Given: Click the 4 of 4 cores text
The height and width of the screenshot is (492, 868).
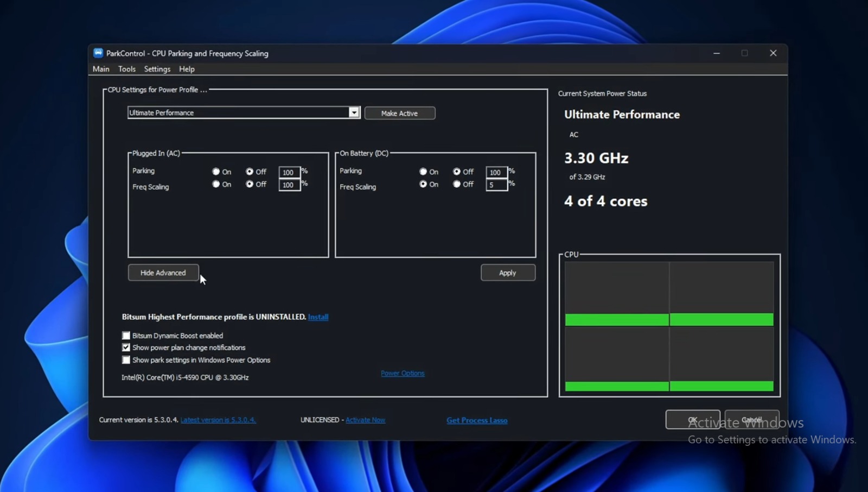Looking at the screenshot, I should point(605,201).
